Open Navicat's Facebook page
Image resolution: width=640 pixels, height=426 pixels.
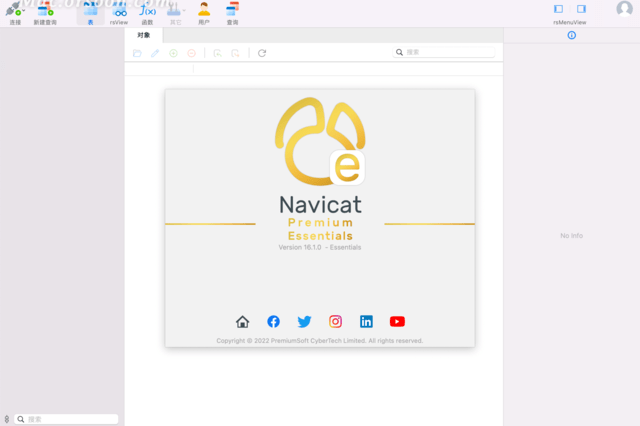pos(273,322)
